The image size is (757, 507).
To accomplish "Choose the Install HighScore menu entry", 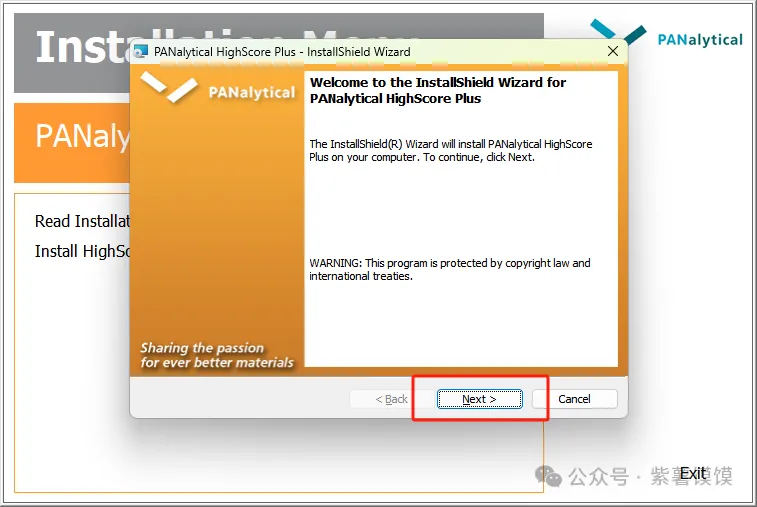I will pyautogui.click(x=82, y=251).
